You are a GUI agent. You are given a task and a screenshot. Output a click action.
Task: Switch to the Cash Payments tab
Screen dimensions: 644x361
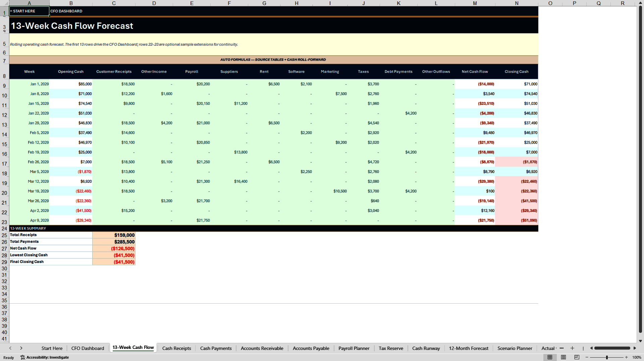[216, 348]
